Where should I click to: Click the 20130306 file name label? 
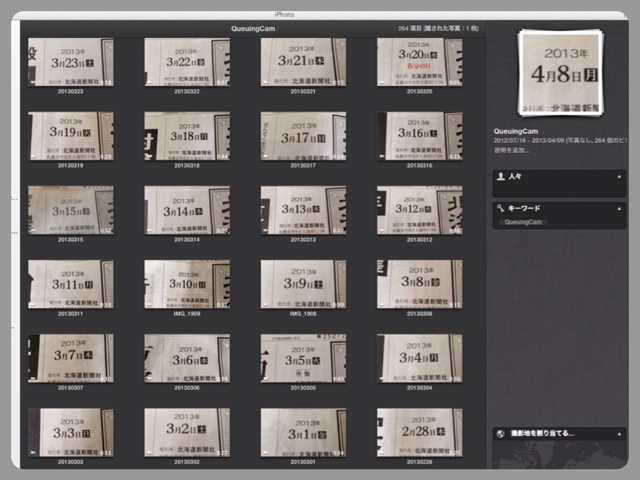(x=187, y=388)
